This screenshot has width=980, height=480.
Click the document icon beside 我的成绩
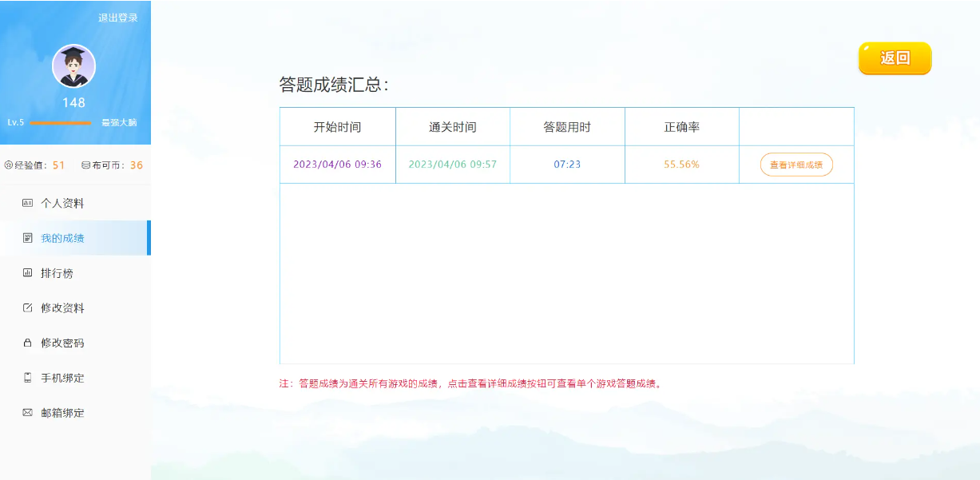[x=27, y=238]
